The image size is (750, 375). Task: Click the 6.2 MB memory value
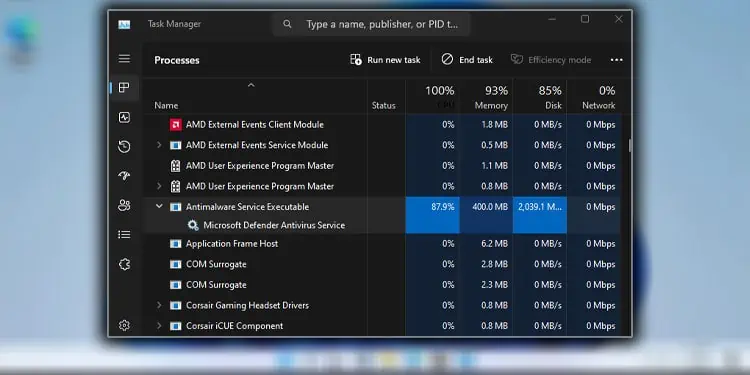coord(494,243)
